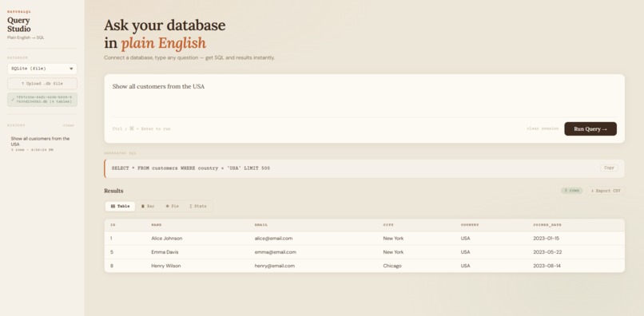Click the CITY column header
644x316 pixels.
[388, 225]
